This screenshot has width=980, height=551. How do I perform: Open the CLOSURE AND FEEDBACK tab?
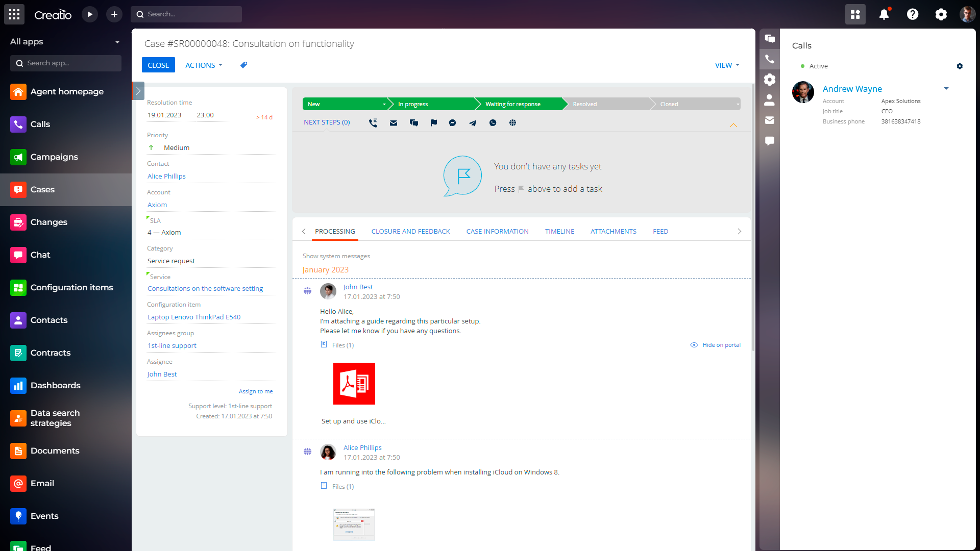click(410, 232)
